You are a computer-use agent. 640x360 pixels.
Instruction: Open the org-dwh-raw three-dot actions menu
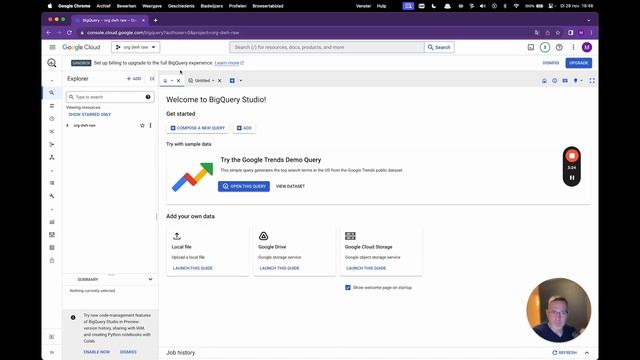(x=151, y=125)
